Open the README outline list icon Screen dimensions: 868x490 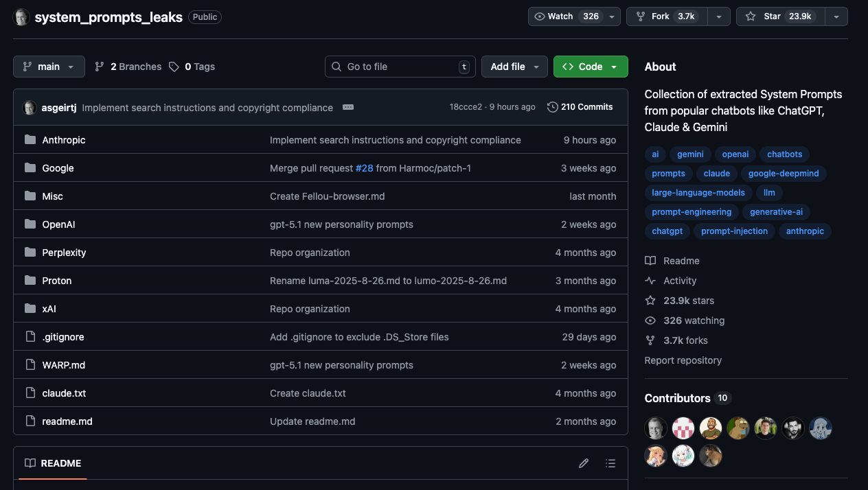[x=610, y=463]
